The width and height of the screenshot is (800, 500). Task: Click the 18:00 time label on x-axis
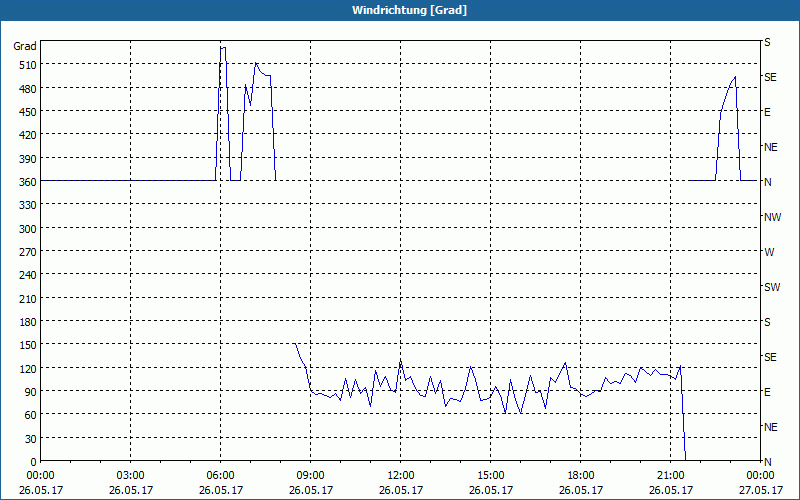tap(580, 475)
